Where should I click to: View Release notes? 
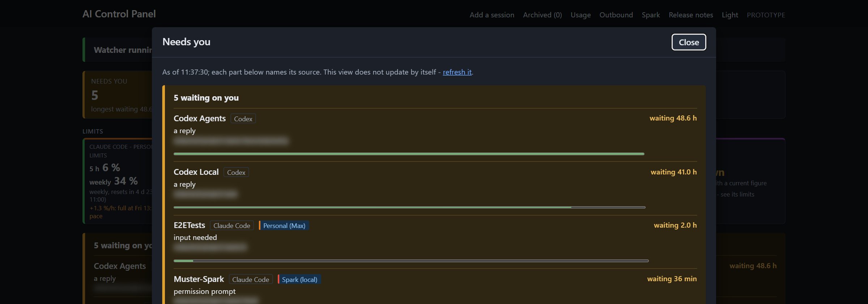691,15
